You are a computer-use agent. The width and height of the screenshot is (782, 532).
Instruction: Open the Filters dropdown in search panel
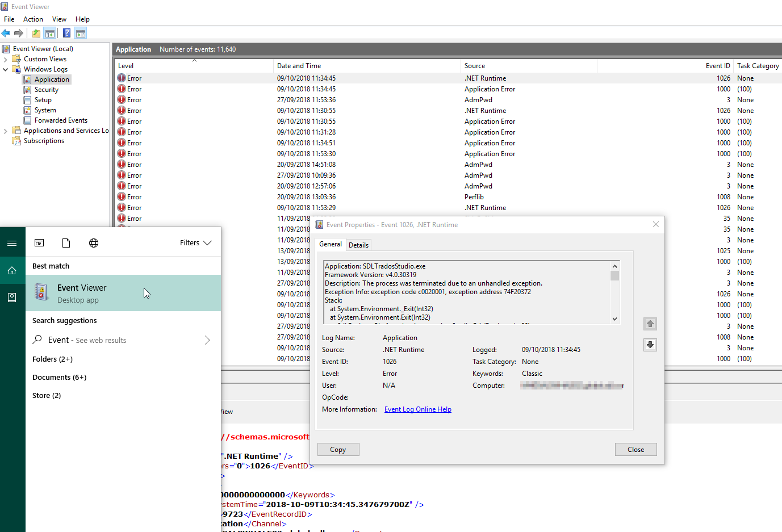pyautogui.click(x=196, y=243)
